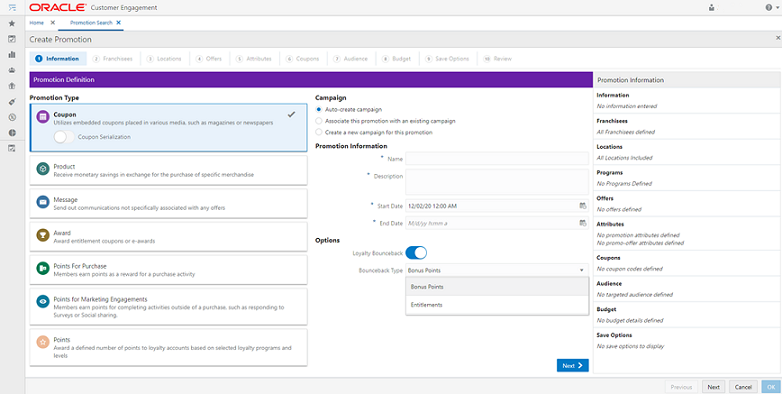Click the help question mark icon
The height and width of the screenshot is (394, 782).
769,7
